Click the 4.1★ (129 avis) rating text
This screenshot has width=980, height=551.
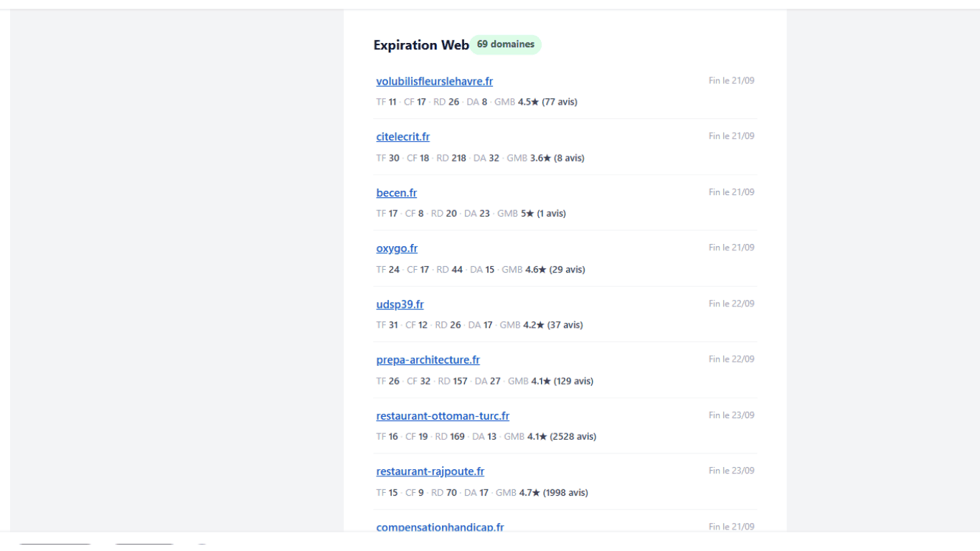pyautogui.click(x=562, y=381)
